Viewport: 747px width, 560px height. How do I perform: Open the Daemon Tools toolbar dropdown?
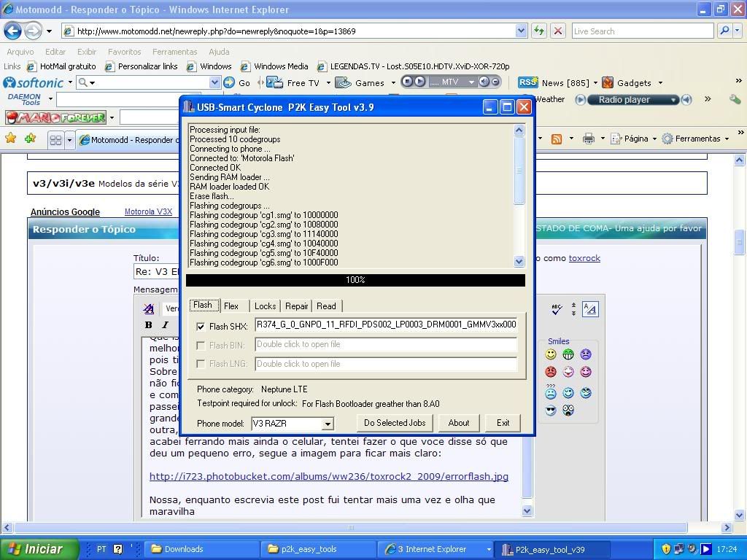pyautogui.click(x=50, y=99)
